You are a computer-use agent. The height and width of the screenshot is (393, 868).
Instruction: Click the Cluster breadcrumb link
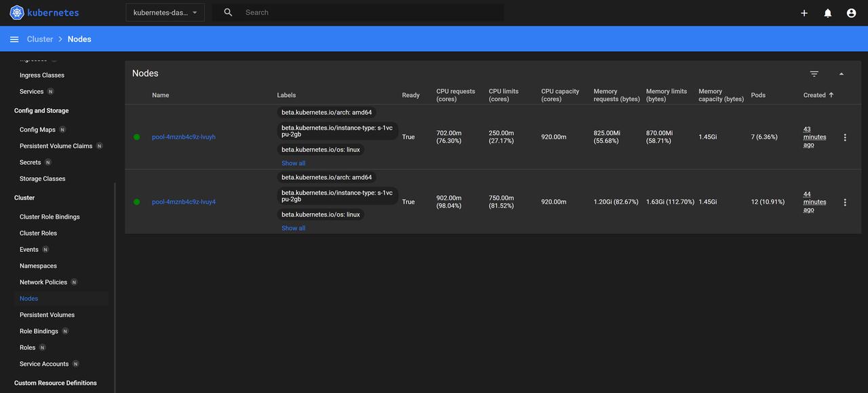pyautogui.click(x=40, y=39)
